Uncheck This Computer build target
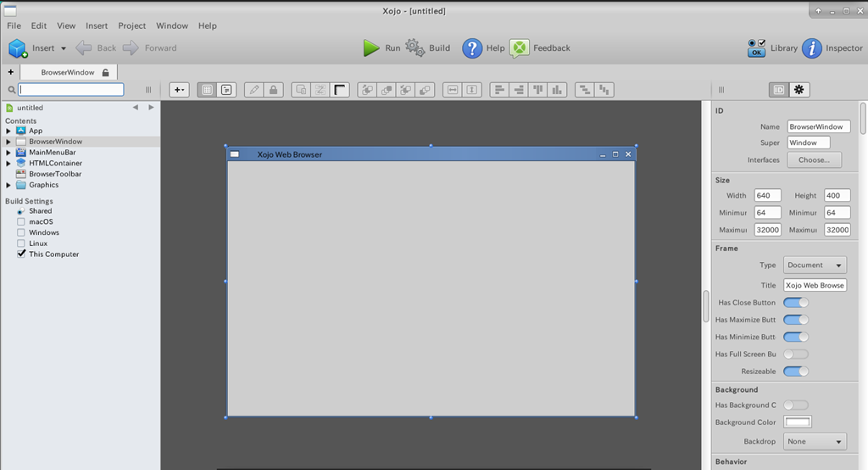Image resolution: width=868 pixels, height=470 pixels. (21, 254)
